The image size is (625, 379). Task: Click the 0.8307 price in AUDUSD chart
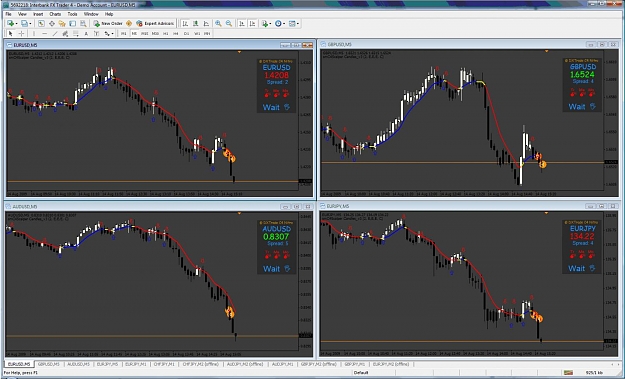click(276, 236)
